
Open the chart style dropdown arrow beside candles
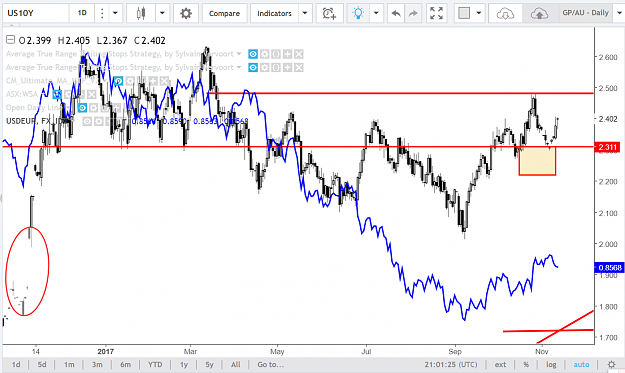[x=162, y=14]
